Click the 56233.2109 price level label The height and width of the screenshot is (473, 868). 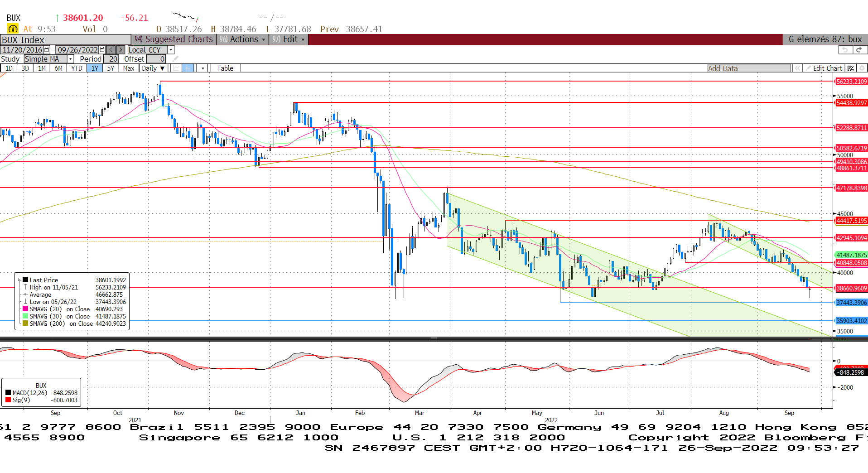[851, 82]
